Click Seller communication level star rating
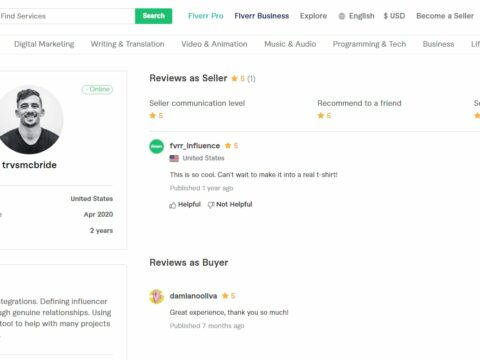480x360 pixels. point(156,116)
